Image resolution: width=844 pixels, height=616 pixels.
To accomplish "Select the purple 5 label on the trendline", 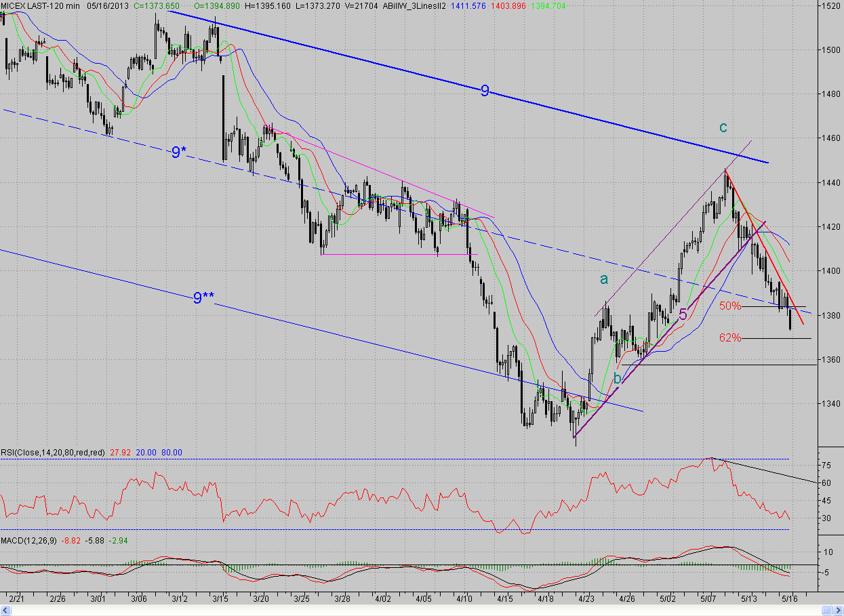I will click(683, 314).
